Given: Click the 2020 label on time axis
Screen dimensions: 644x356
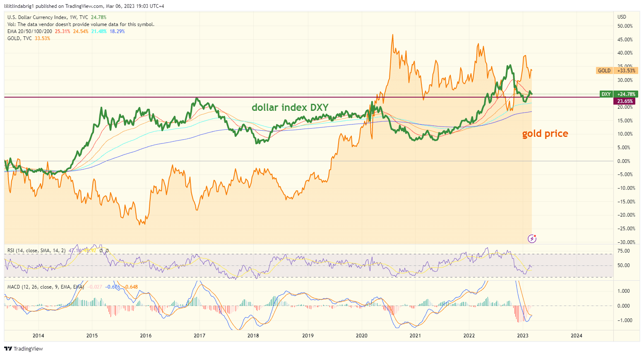Looking at the screenshot, I should [x=362, y=336].
